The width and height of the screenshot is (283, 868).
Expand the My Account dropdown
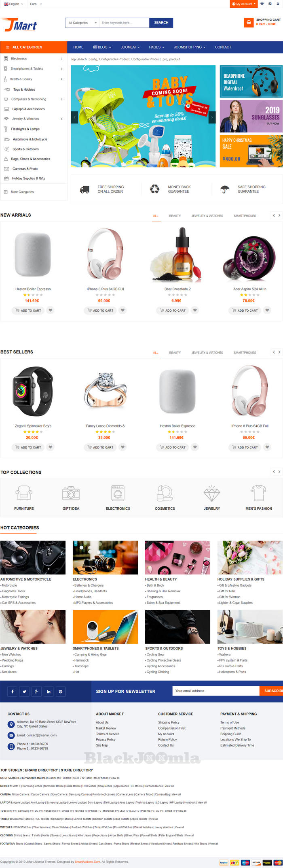pyautogui.click(x=244, y=4)
